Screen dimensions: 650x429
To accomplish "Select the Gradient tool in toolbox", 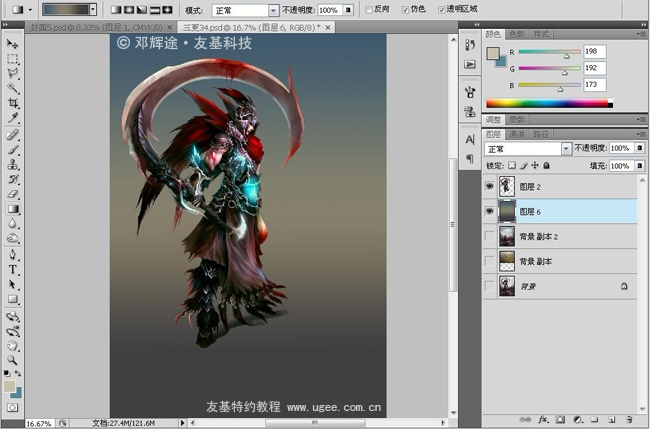I will (12, 209).
